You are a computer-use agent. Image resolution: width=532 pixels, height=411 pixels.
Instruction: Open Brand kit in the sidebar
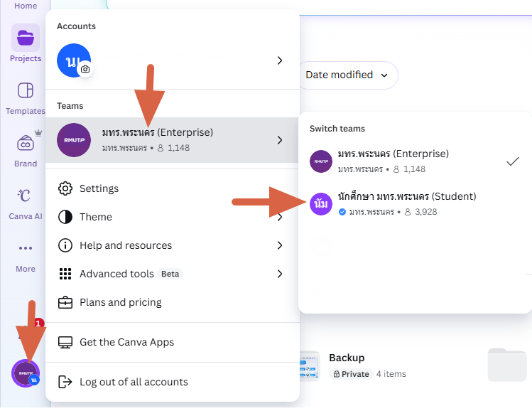26,150
